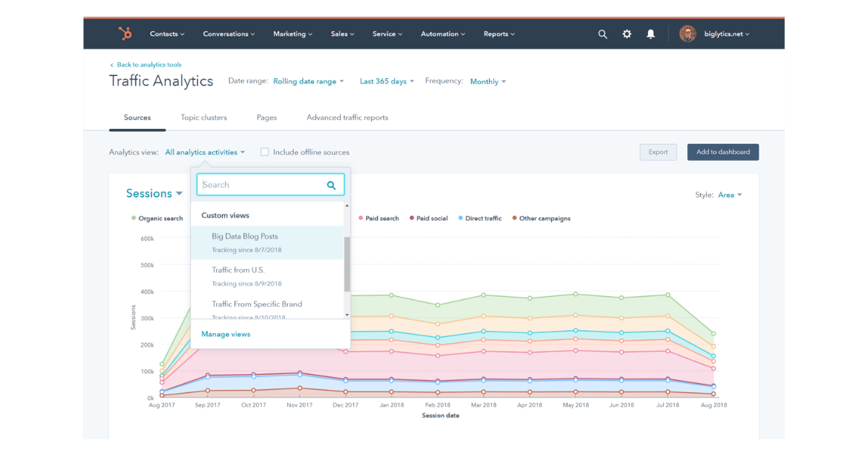Open the Reports menu
Image resolution: width=868 pixels, height=456 pixels.
point(499,34)
